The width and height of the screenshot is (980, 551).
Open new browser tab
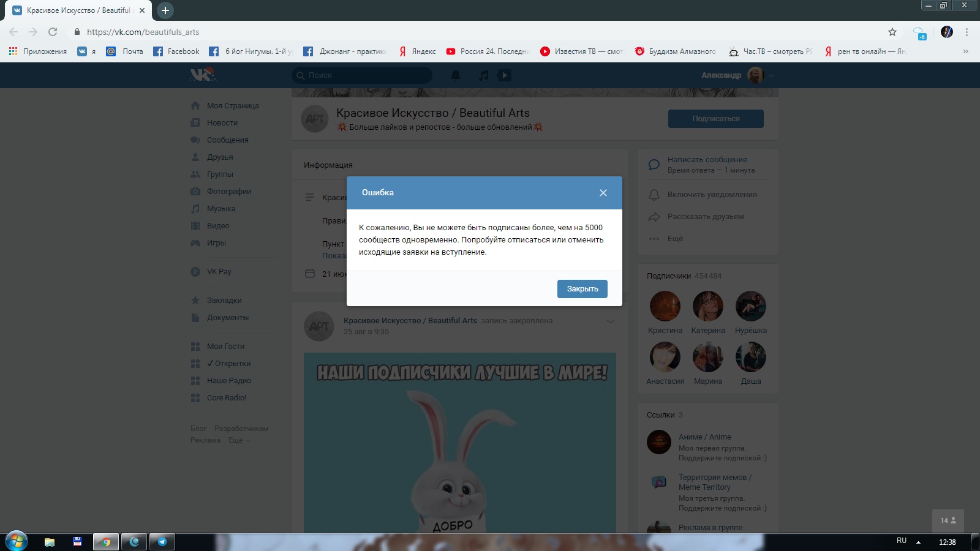click(x=165, y=10)
